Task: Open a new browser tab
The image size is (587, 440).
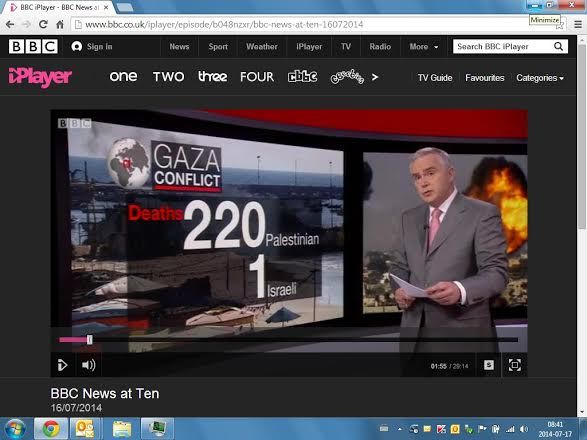Action: 125,7
